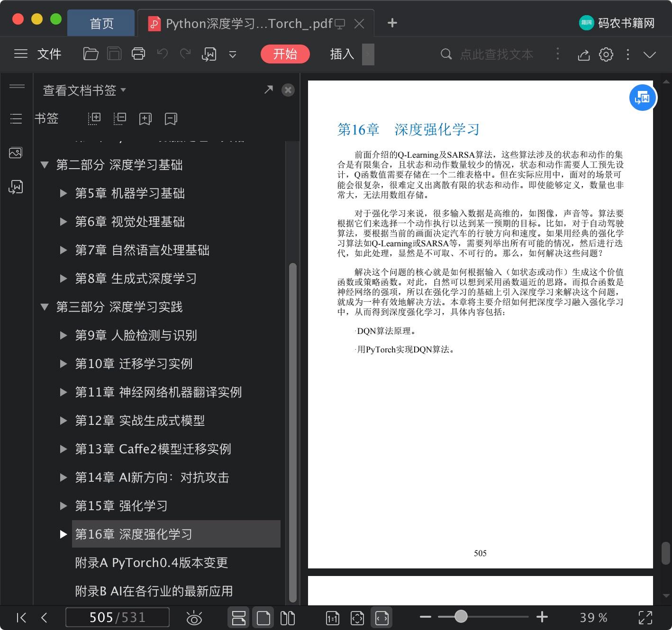This screenshot has height=630, width=672.
Task: Fit page width icon
Action: [382, 618]
